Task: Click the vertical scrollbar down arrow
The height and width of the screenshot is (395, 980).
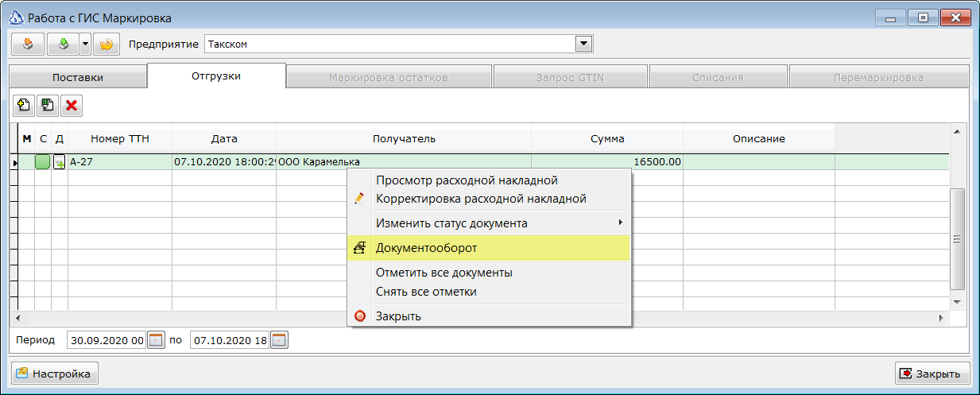Action: (956, 303)
